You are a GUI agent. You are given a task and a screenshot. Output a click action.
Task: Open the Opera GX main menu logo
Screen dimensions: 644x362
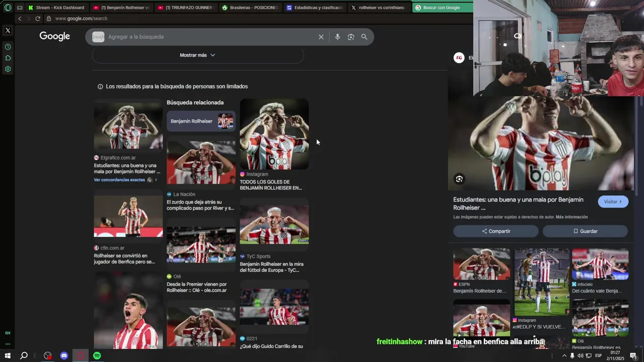tap(8, 8)
